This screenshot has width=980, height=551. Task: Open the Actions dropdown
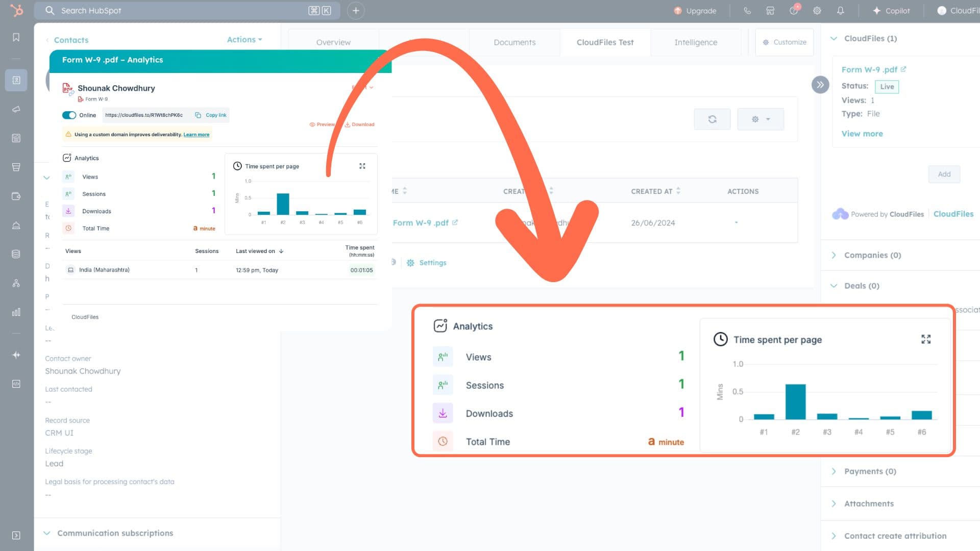(244, 39)
